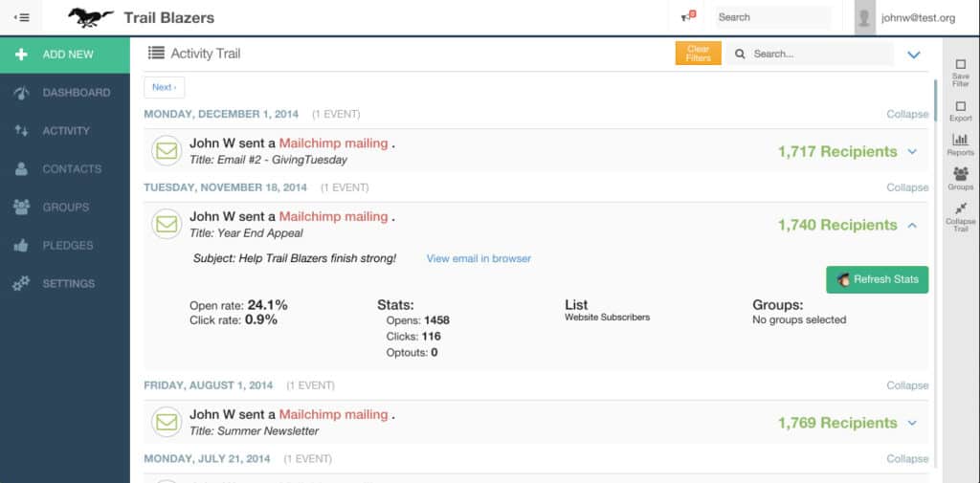Viewport: 980px width, 483px height.
Task: Collapse the 1,740 Recipients chevron
Action: click(x=912, y=225)
